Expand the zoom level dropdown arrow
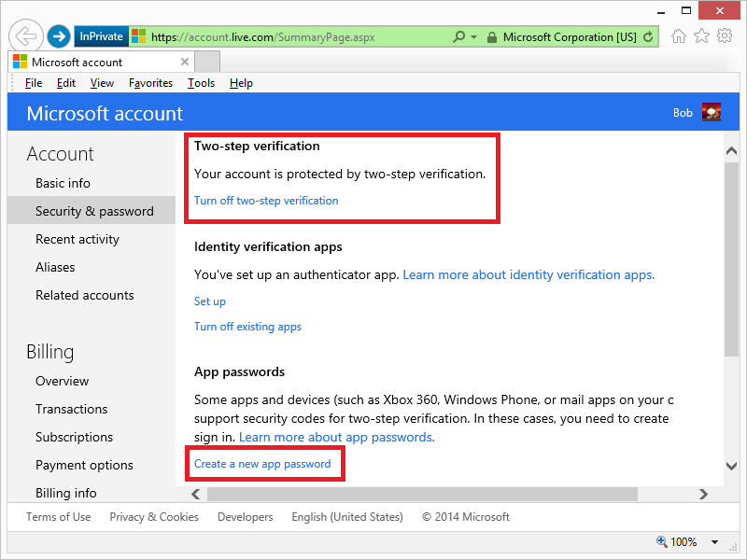The height and width of the screenshot is (560, 747). coord(715,541)
